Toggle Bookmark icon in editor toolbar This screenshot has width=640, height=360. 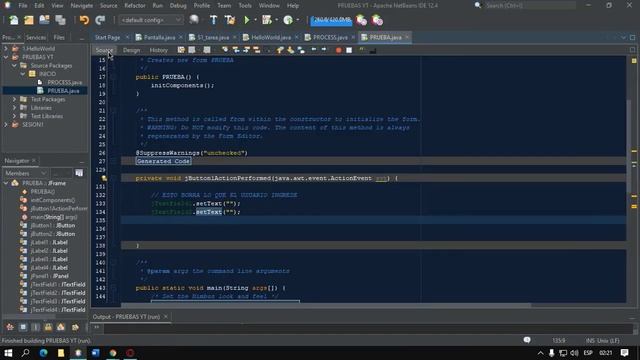point(301,50)
